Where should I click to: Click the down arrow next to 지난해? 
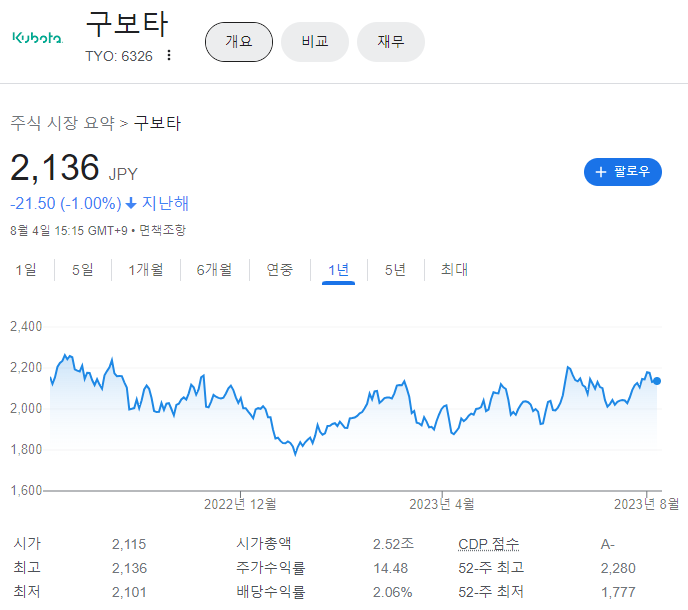[131, 204]
